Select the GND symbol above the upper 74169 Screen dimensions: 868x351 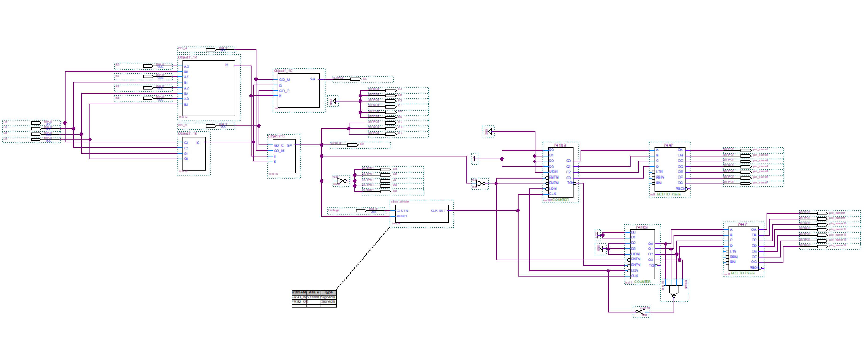pos(490,132)
